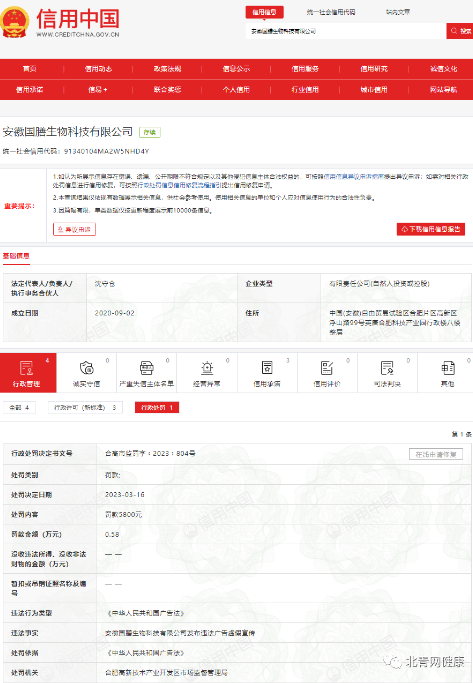Click the decision document number ending 804号

click(x=150, y=453)
